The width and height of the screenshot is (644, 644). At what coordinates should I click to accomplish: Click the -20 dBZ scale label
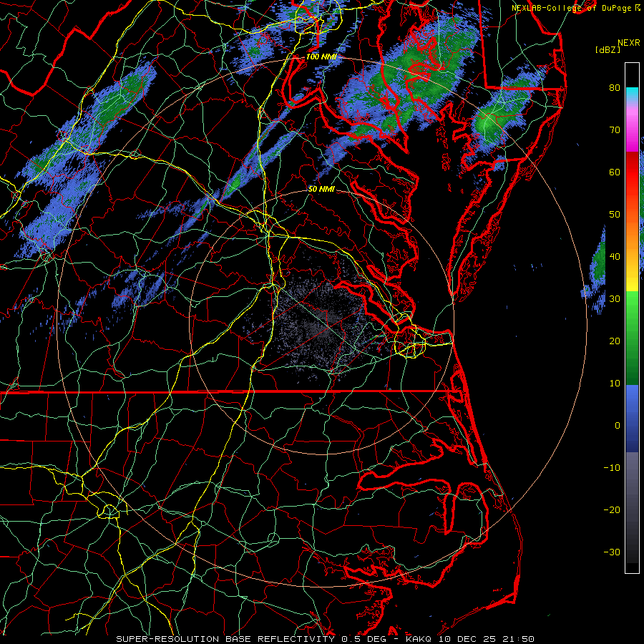612,510
